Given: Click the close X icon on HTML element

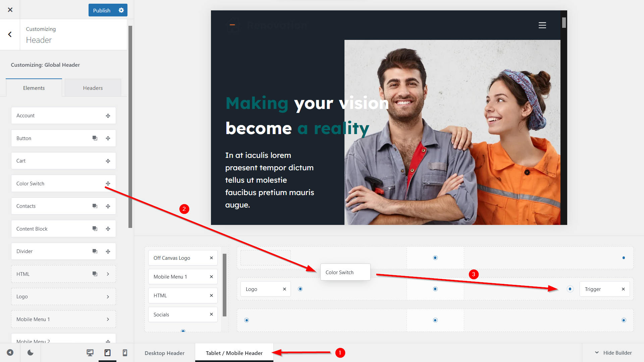Looking at the screenshot, I should [x=211, y=295].
